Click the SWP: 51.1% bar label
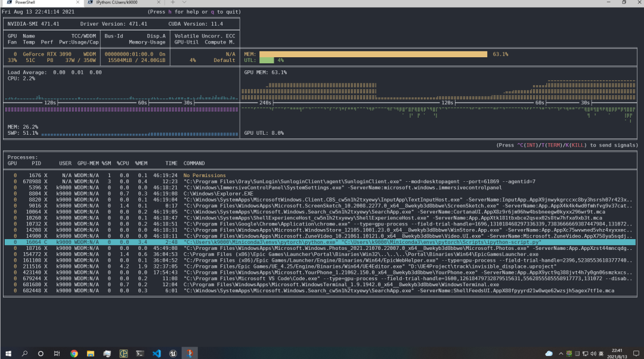The height and width of the screenshot is (359, 644). [x=23, y=133]
